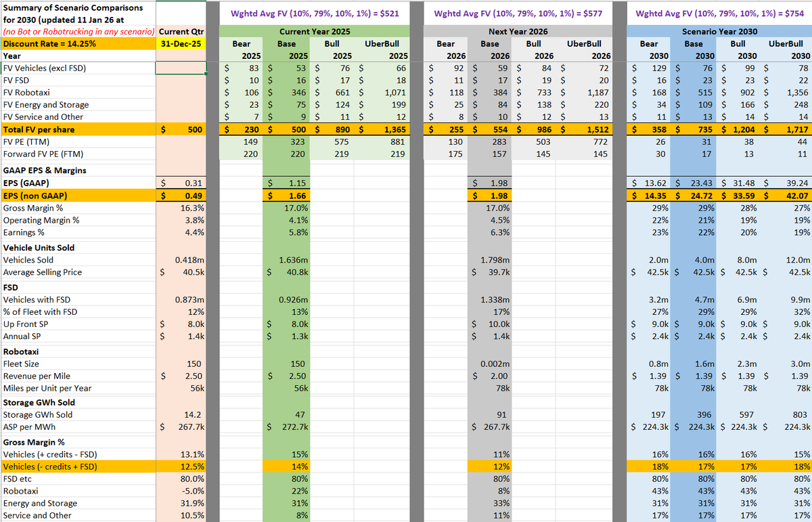Click the 'Vehicle Units Sold' section heading
812x522 pixels.
[x=39, y=248]
